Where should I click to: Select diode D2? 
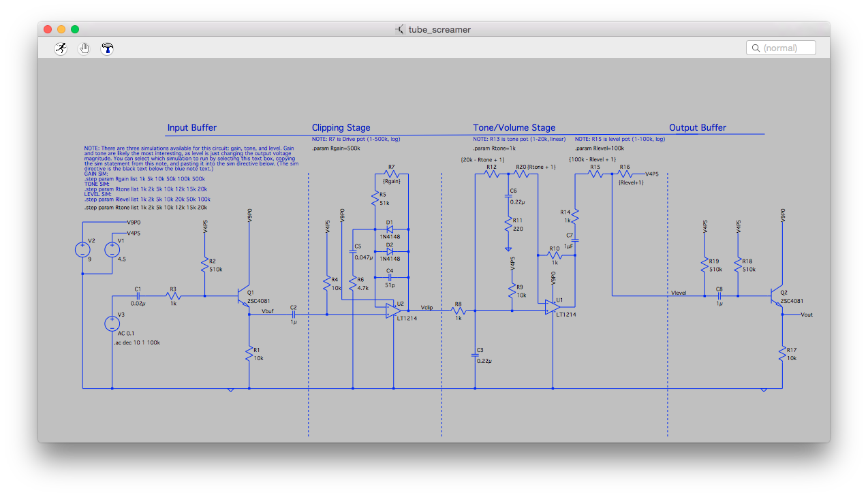[391, 251]
